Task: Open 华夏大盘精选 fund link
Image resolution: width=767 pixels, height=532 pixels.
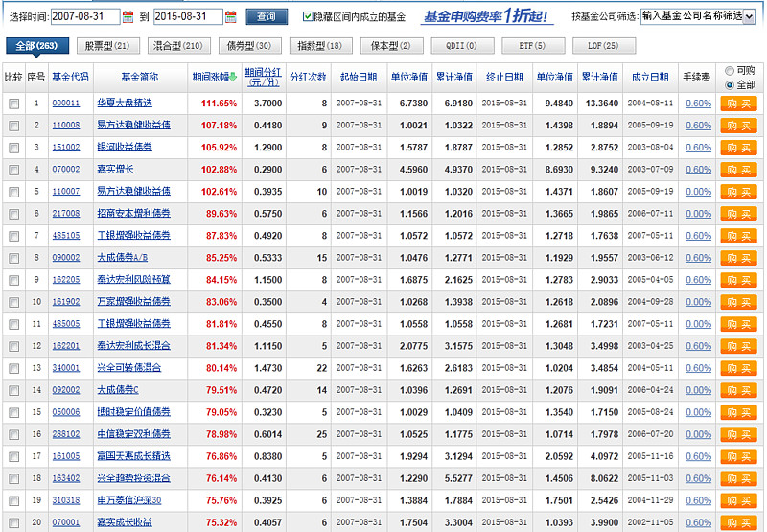Action: [125, 103]
